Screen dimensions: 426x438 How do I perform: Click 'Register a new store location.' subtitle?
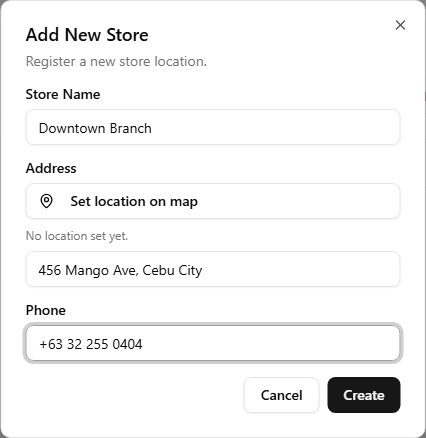point(116,62)
